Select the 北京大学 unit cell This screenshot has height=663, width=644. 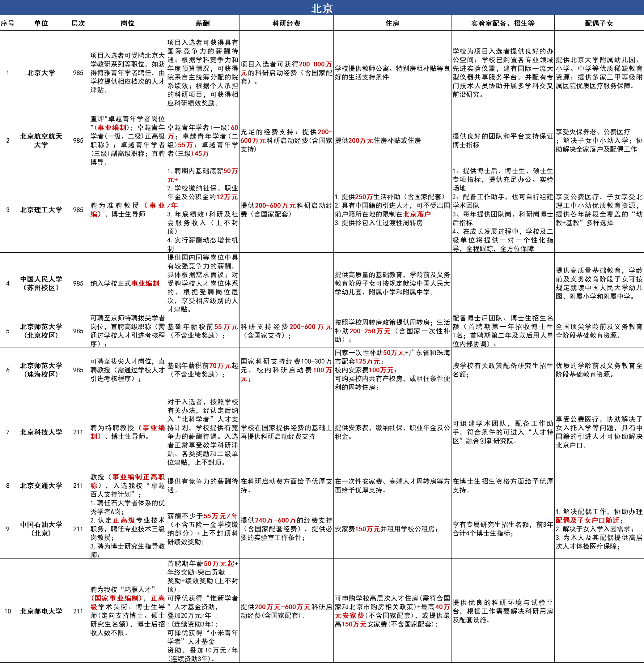coord(41,73)
